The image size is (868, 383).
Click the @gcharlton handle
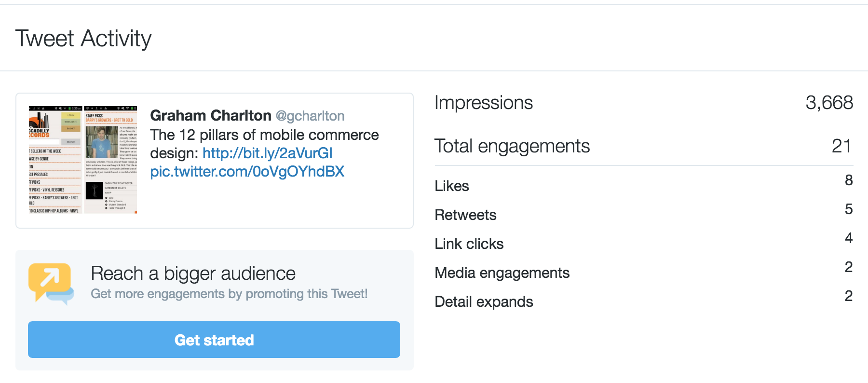tap(310, 116)
